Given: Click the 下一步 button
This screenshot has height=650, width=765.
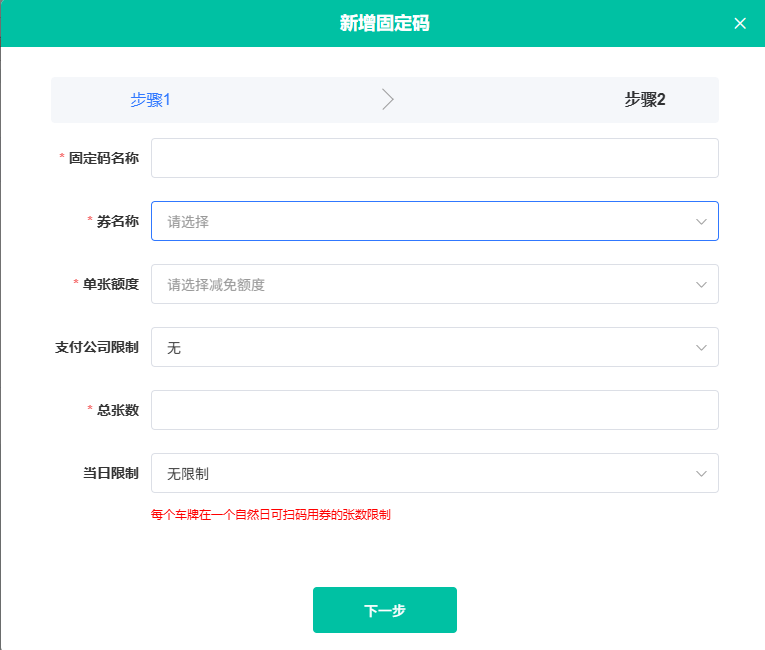Looking at the screenshot, I should pos(385,610).
